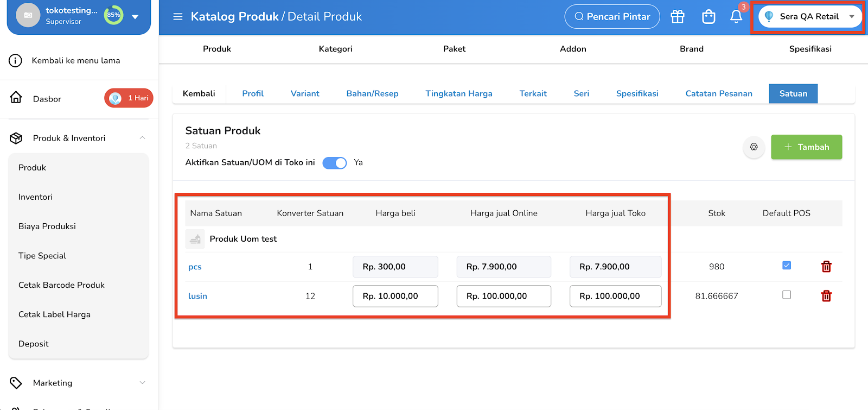Open the Tingkatan Harga tab
This screenshot has height=410, width=868.
pyautogui.click(x=459, y=93)
